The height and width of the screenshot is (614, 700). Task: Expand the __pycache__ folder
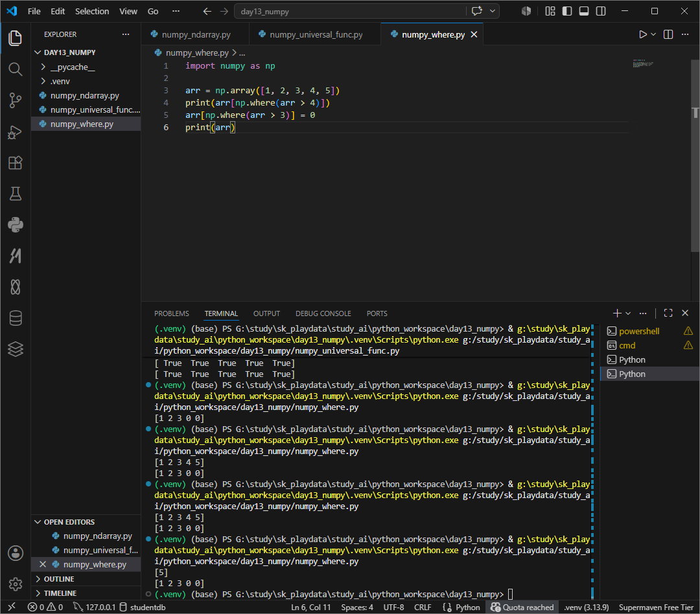click(x=86, y=67)
